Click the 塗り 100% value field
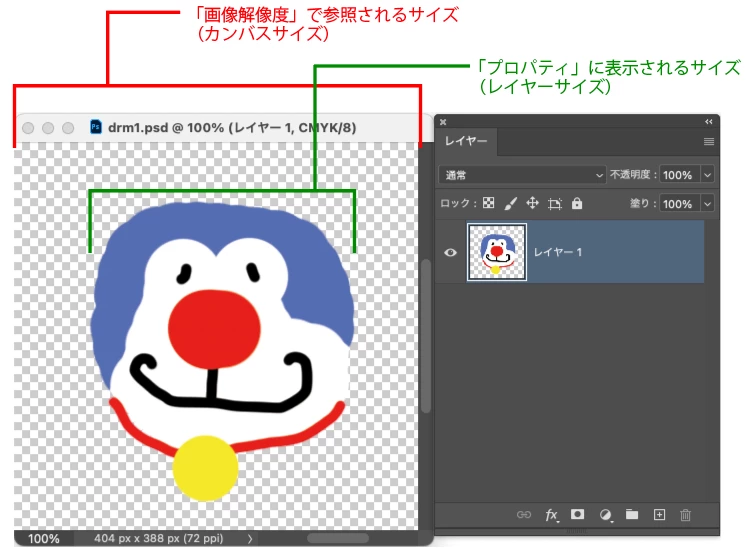 tap(680, 204)
